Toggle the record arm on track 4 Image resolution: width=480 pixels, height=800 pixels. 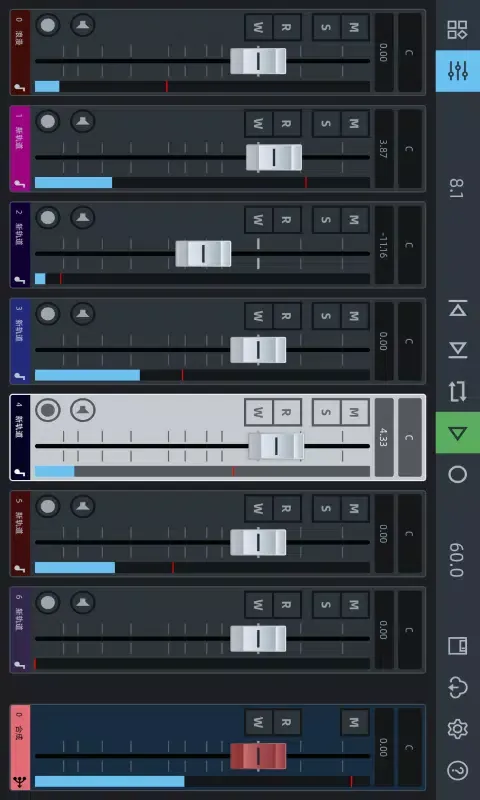tap(48, 410)
